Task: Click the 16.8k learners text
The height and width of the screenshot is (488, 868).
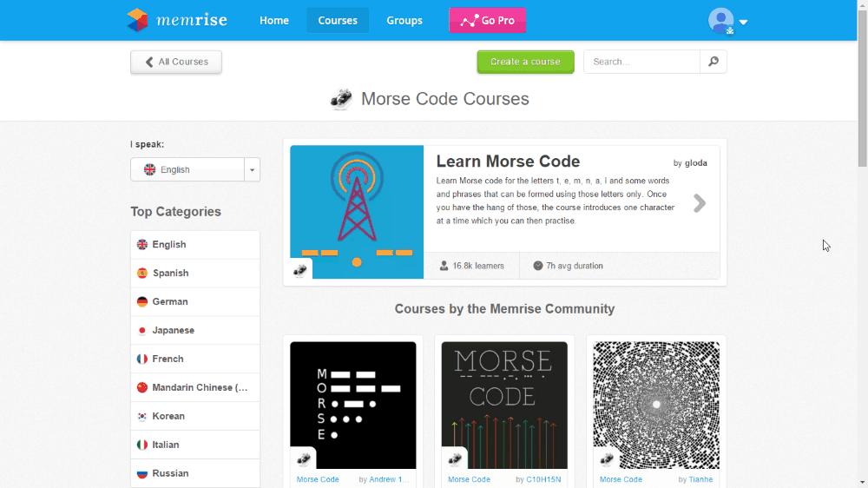Action: tap(478, 266)
